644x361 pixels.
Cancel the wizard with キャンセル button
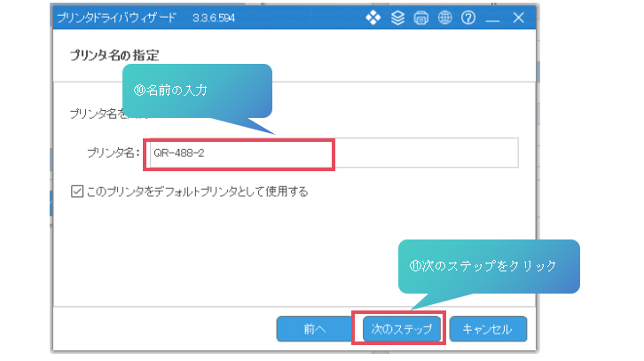(x=488, y=329)
